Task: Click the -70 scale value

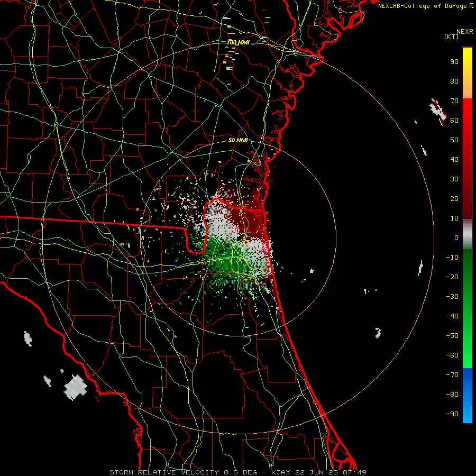Action: 452,375
